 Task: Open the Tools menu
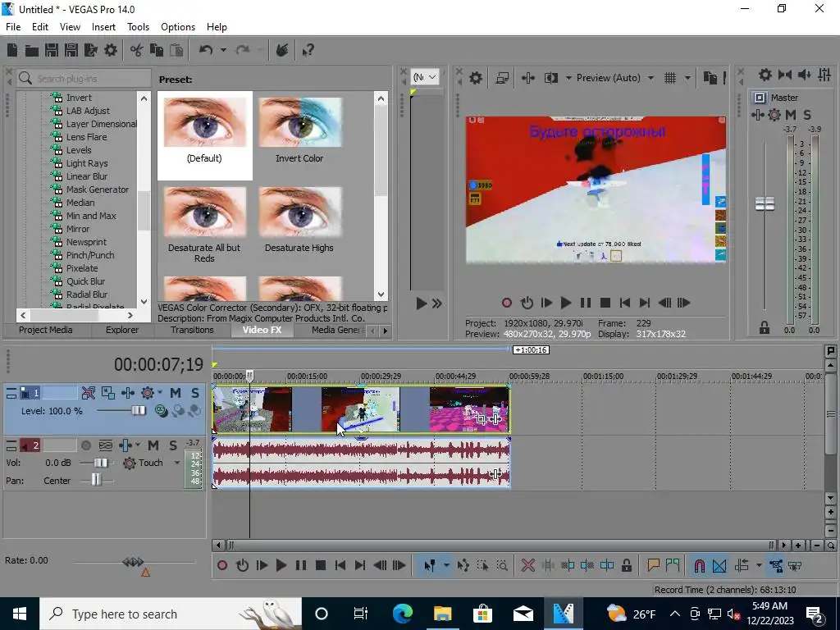point(138,27)
